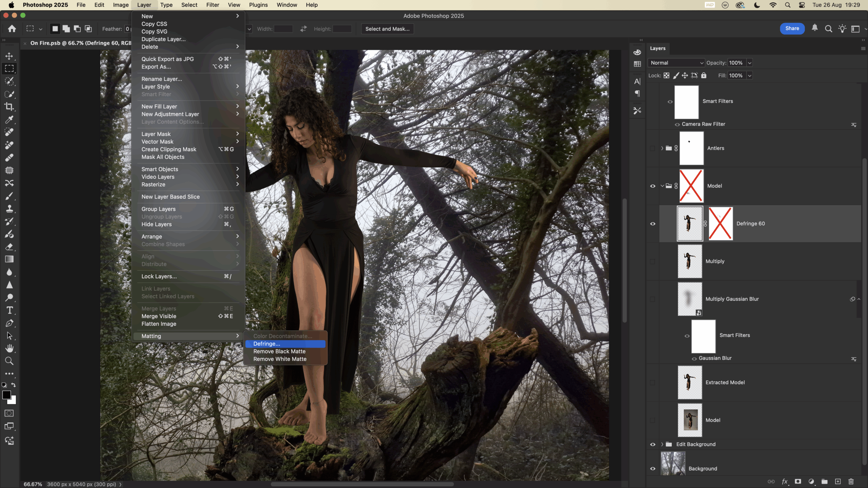Image resolution: width=868 pixels, height=488 pixels.
Task: Choose the Eraser tool
Action: tap(9, 247)
